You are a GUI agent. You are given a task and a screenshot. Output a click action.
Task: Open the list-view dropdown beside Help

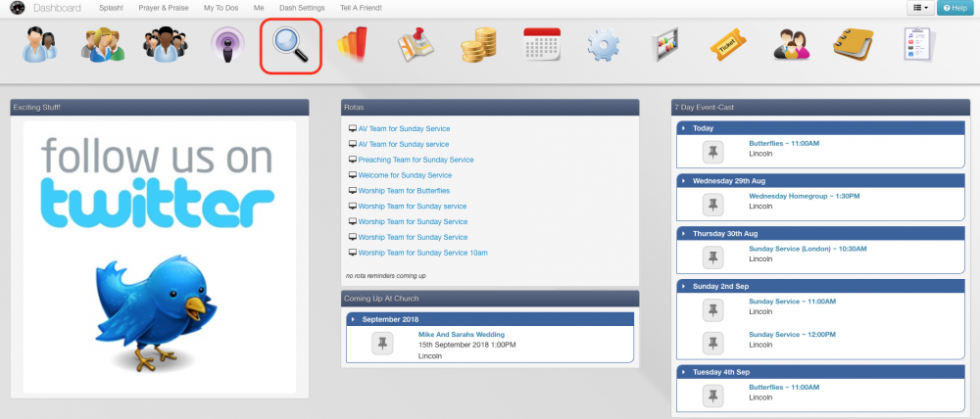[920, 8]
